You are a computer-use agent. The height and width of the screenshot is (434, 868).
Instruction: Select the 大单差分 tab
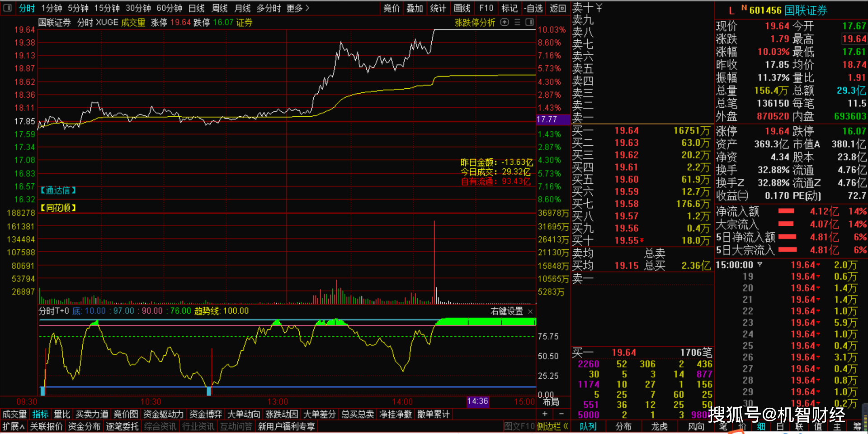point(320,414)
